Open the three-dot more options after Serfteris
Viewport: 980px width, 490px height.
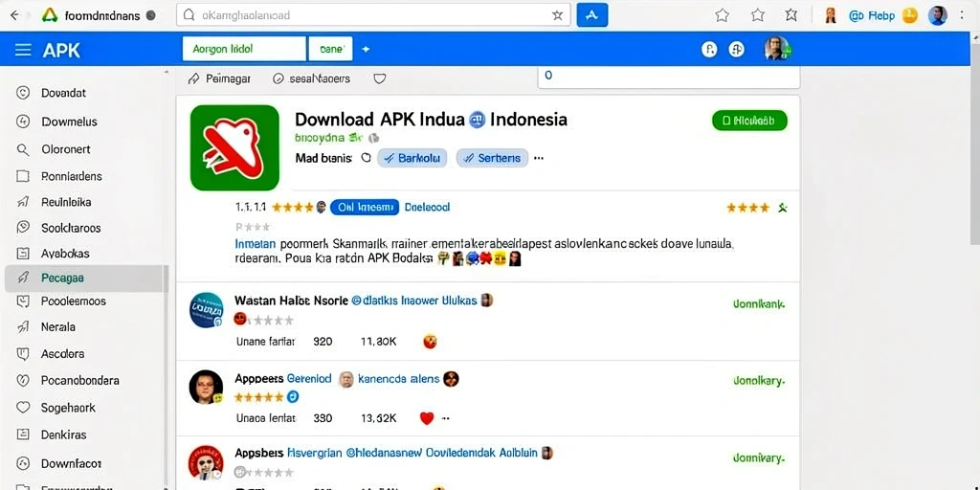[538, 158]
